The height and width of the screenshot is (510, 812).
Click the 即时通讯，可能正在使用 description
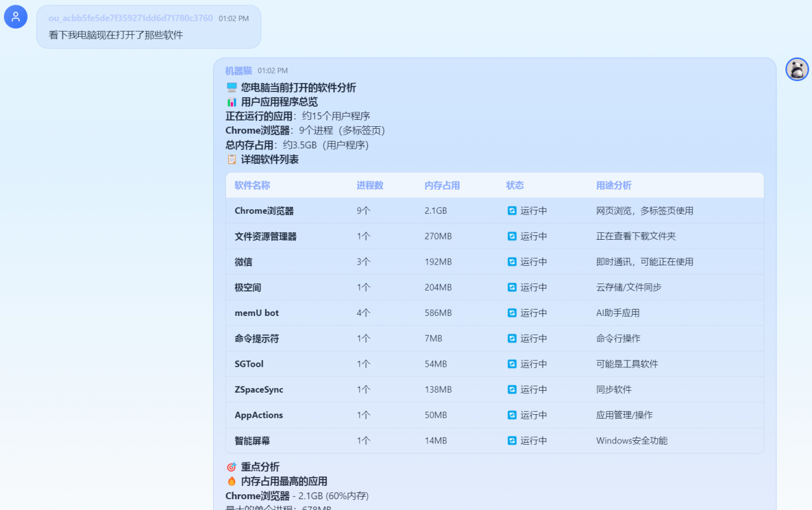click(x=645, y=261)
